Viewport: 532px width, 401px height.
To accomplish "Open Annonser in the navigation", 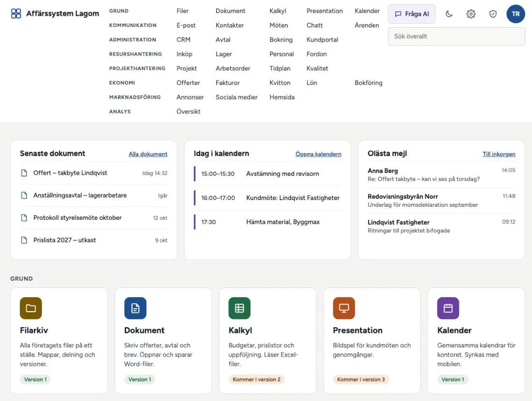I will [190, 97].
